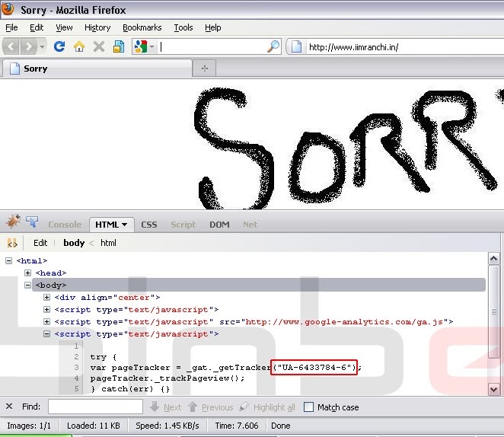Click the Time: 7.606 status entry
The image size is (504, 437).
click(x=237, y=426)
